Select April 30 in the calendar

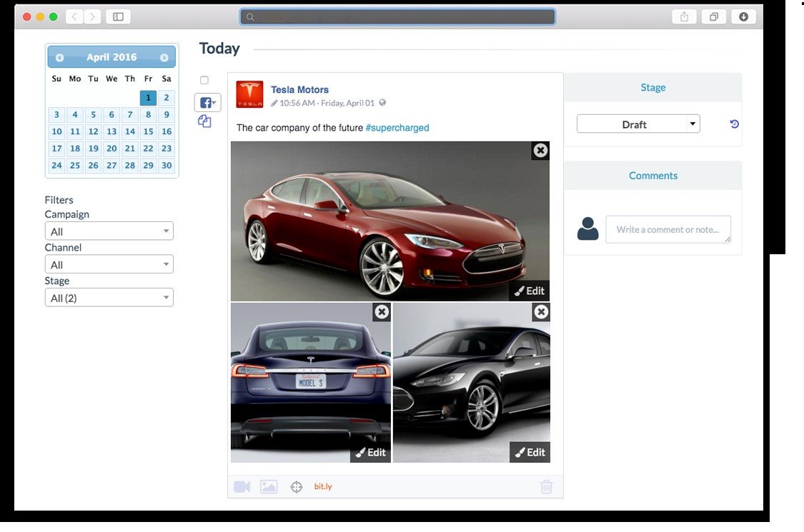tap(167, 165)
